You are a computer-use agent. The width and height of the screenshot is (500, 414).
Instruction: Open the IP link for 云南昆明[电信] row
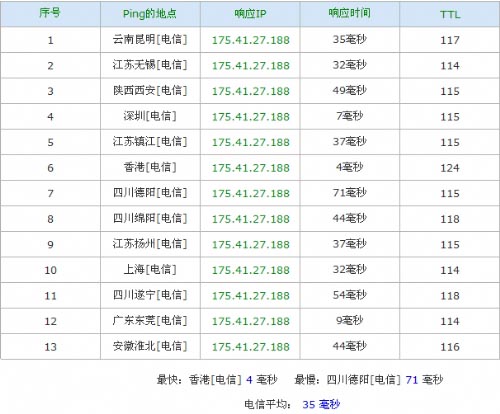pyautogui.click(x=251, y=40)
